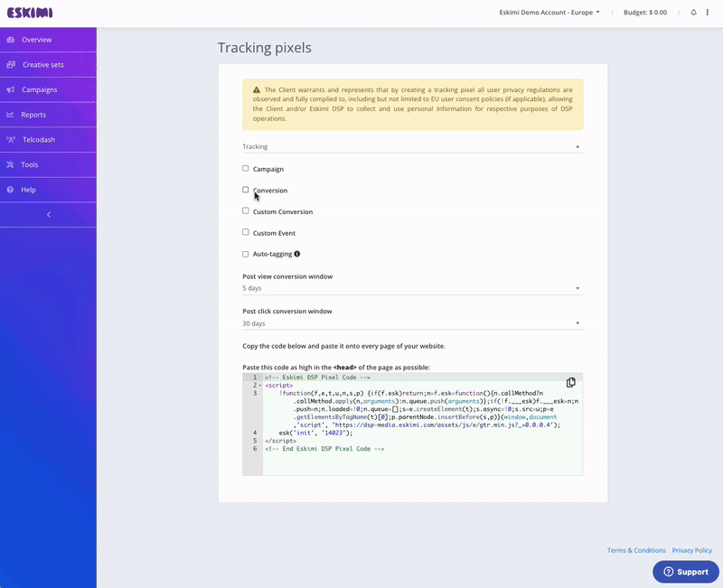Click the Overview dashboard icon
723x588 pixels.
tap(11, 40)
